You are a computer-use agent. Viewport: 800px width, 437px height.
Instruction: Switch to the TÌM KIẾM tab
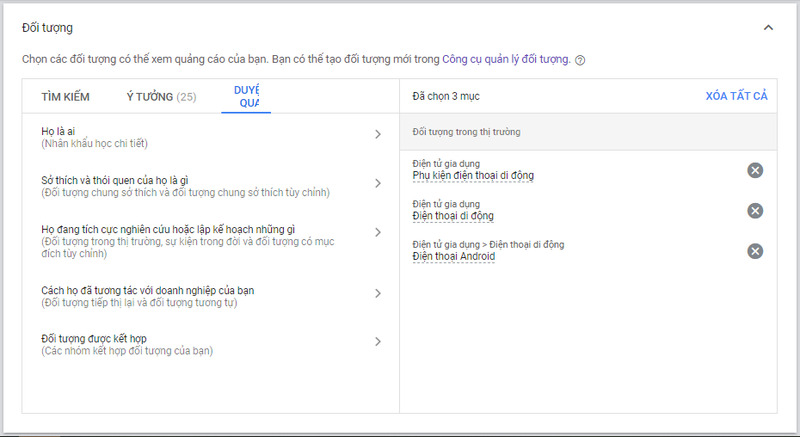(x=65, y=97)
